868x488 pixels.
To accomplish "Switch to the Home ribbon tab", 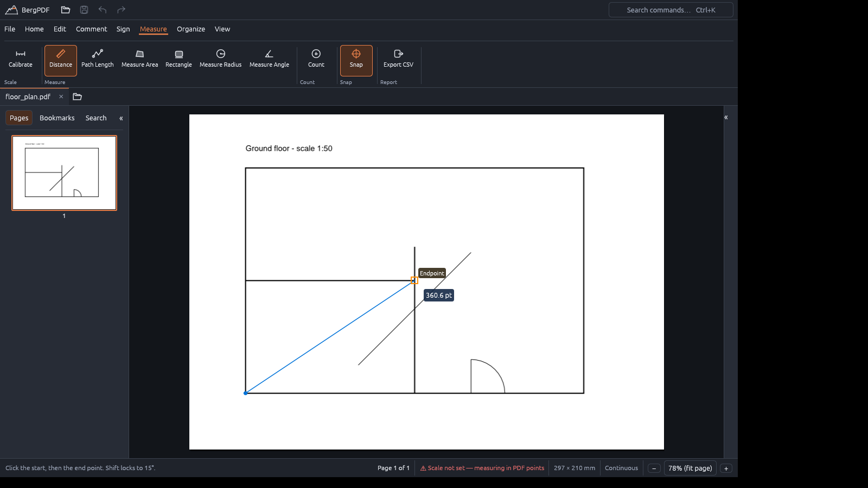I will [34, 29].
